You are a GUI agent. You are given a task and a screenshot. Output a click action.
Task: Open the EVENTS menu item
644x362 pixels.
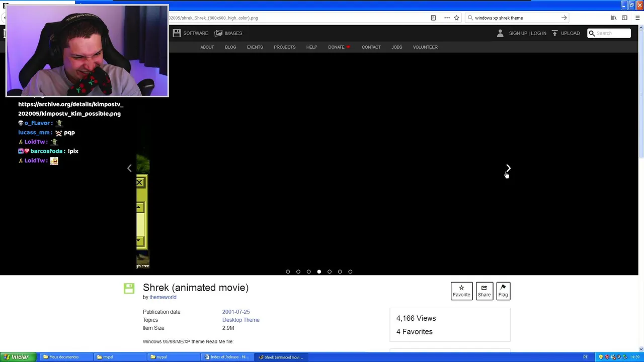pyautogui.click(x=255, y=47)
